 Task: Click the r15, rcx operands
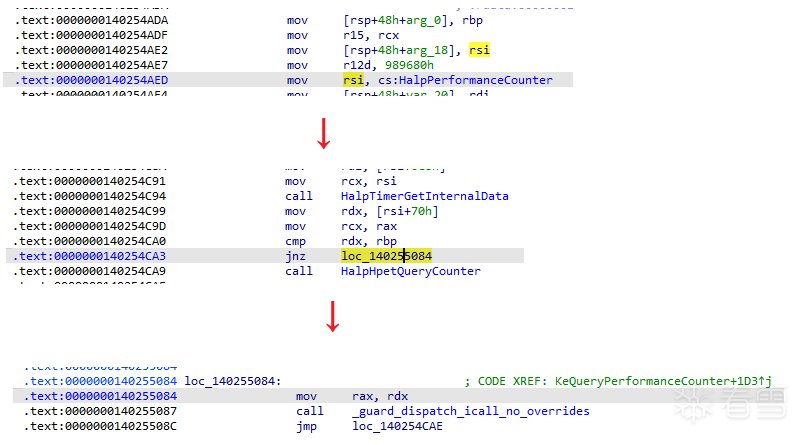[371, 35]
